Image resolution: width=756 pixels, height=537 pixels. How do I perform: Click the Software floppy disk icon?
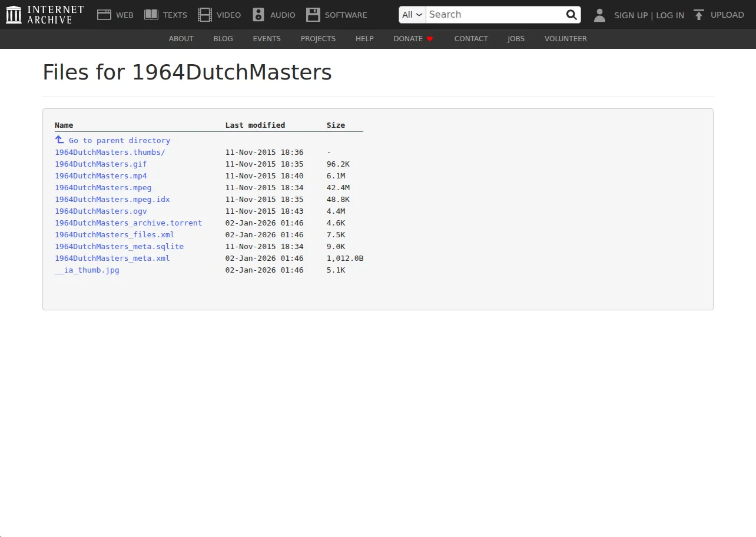point(313,15)
